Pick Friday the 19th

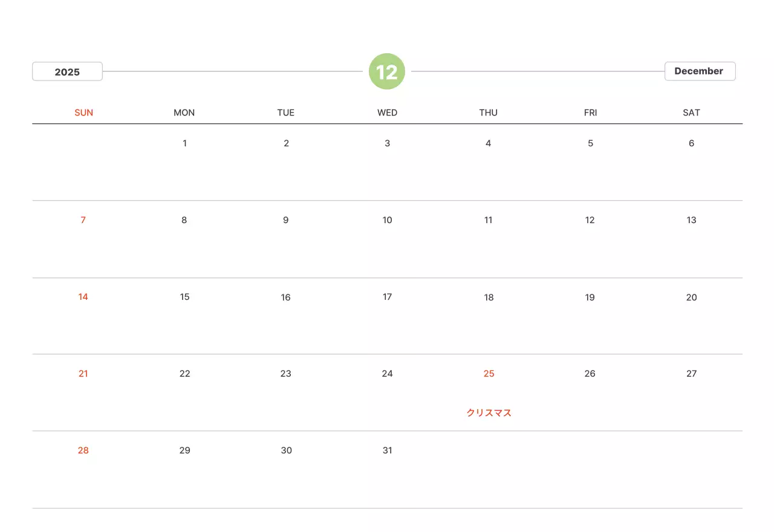(590, 297)
